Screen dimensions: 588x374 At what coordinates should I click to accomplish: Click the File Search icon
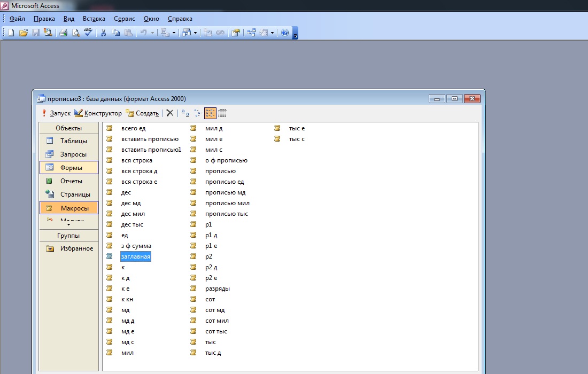click(48, 33)
